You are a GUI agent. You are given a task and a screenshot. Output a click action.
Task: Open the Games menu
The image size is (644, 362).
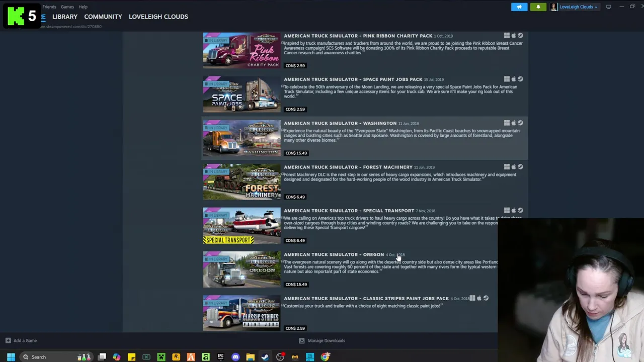[67, 7]
